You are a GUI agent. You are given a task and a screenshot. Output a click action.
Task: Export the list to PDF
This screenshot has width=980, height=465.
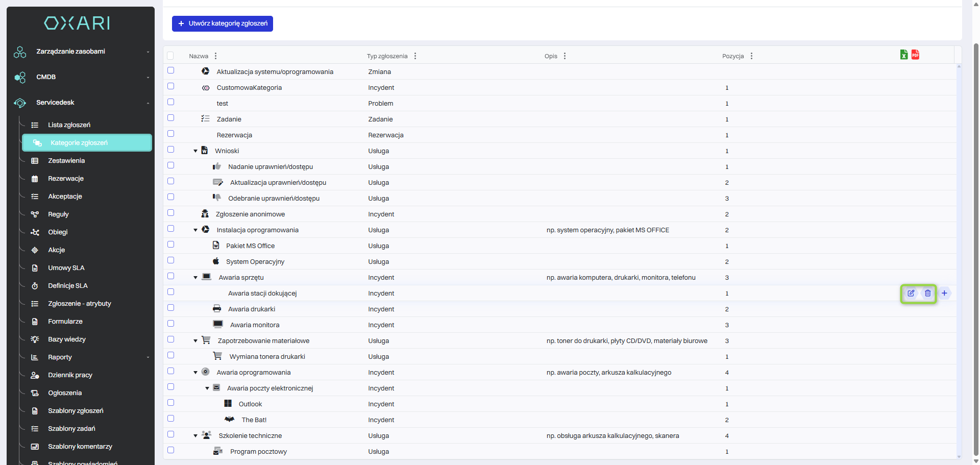(915, 55)
